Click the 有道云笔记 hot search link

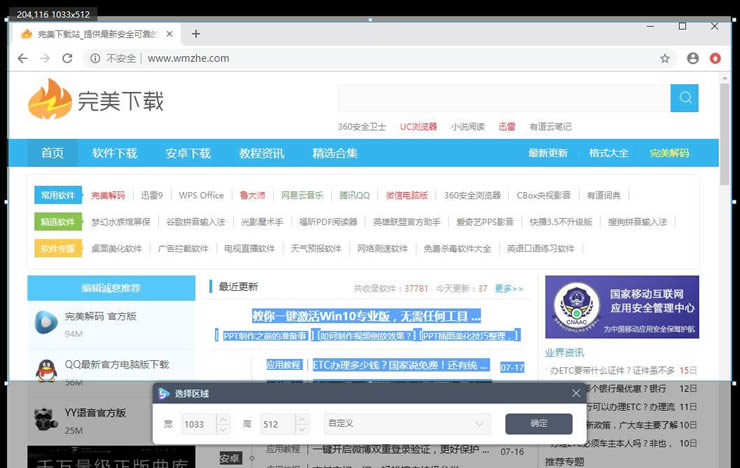550,126
